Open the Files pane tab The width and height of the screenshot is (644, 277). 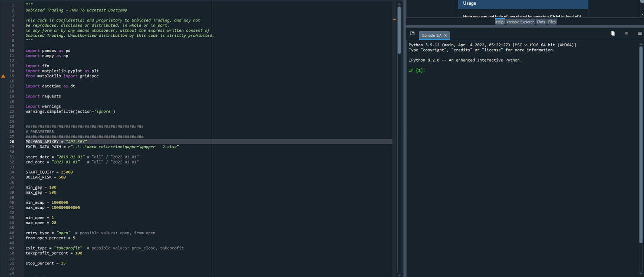[552, 22]
